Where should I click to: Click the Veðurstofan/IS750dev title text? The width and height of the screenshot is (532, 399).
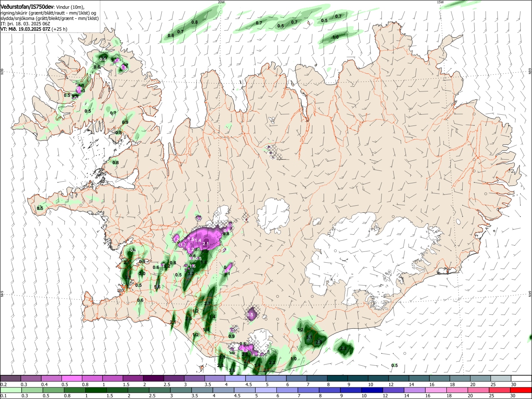coord(27,7)
